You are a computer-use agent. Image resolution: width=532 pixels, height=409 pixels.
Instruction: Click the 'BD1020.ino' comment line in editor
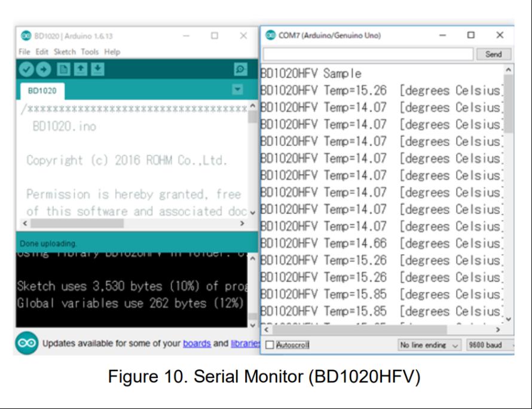point(65,126)
